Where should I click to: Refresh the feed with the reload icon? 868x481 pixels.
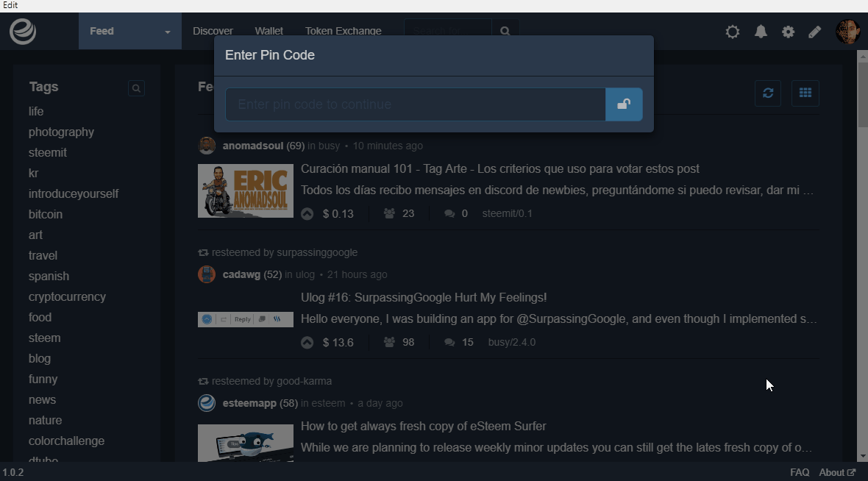coord(768,93)
